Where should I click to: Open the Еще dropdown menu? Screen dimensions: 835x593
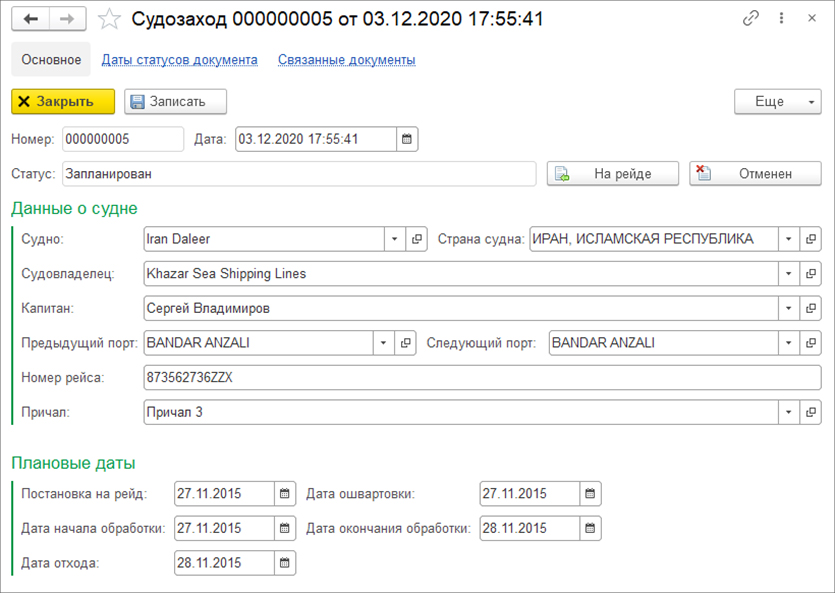(777, 102)
